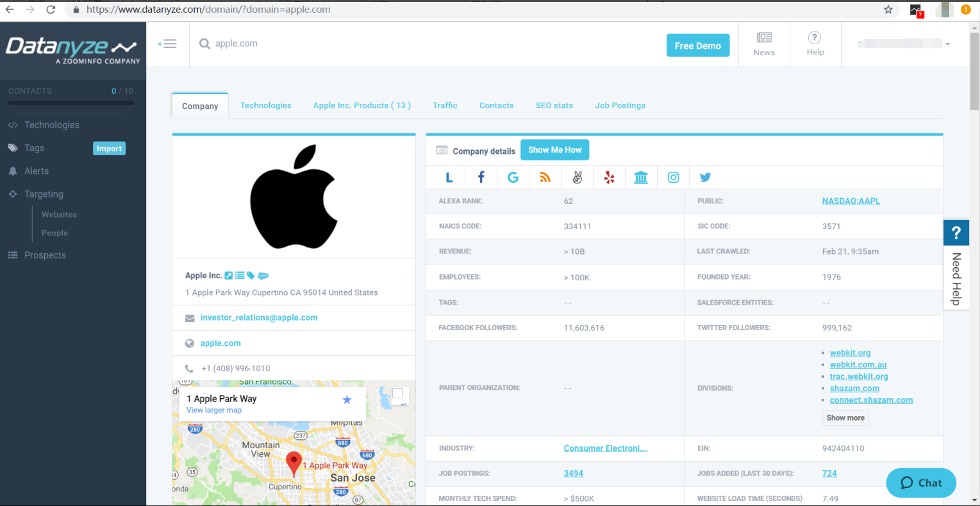
Task: Open the SEO stats tab
Action: coord(554,106)
